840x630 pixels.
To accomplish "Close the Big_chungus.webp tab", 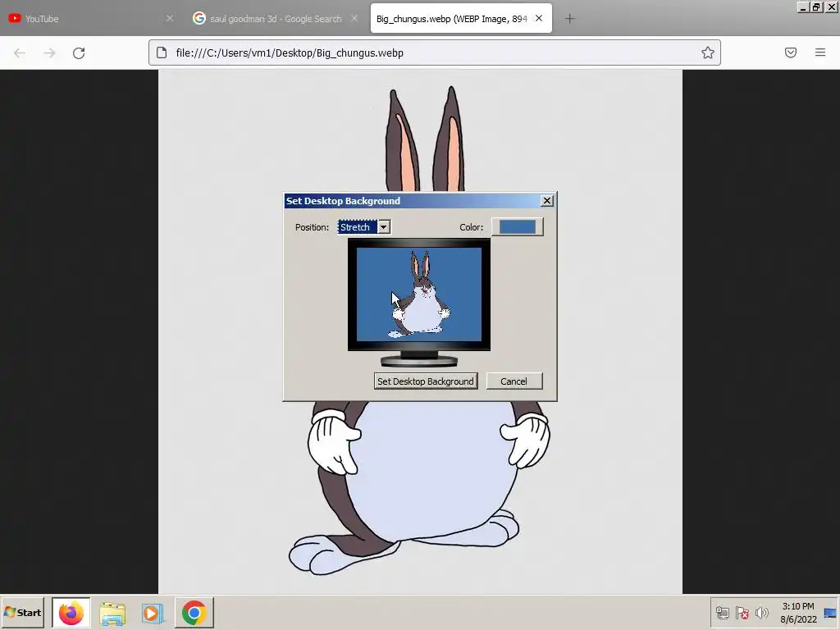I will pos(539,18).
